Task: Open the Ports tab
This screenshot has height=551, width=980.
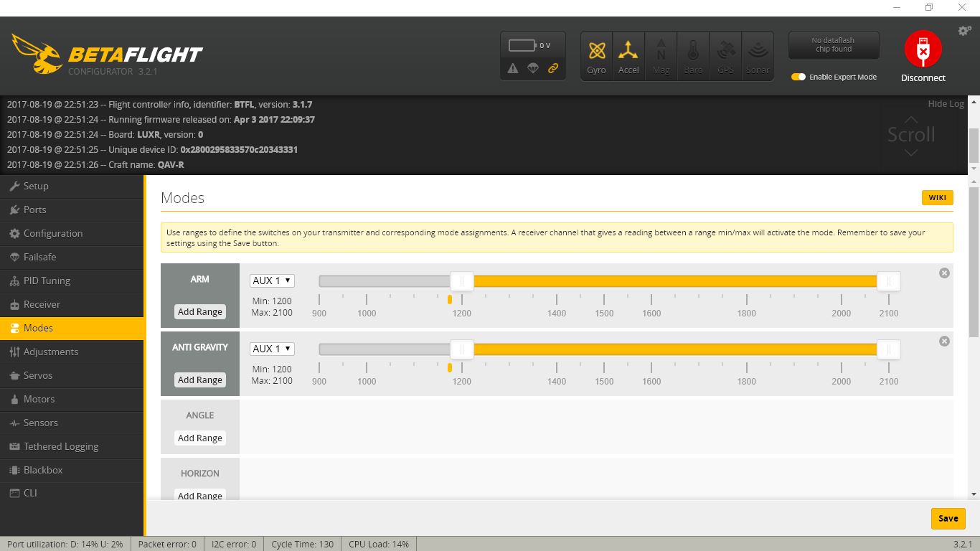Action: [x=72, y=209]
